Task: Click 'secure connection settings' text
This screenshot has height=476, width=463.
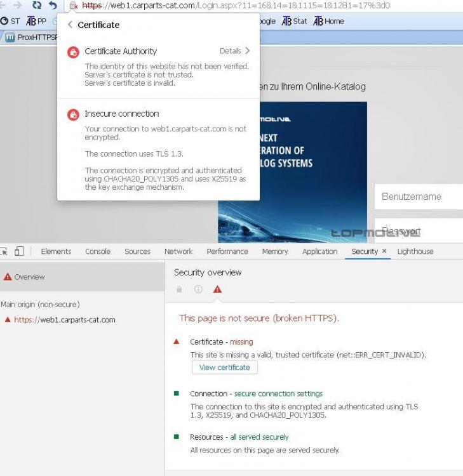Action: click(278, 393)
